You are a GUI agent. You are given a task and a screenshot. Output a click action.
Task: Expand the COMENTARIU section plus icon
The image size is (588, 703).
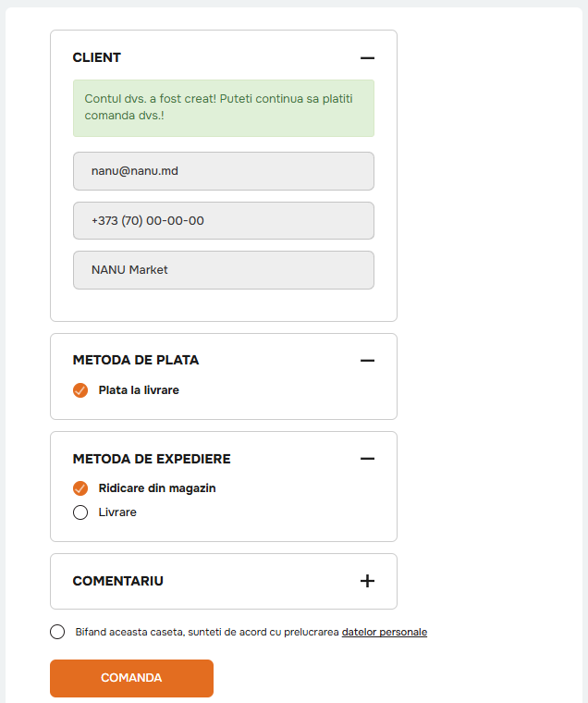(367, 581)
